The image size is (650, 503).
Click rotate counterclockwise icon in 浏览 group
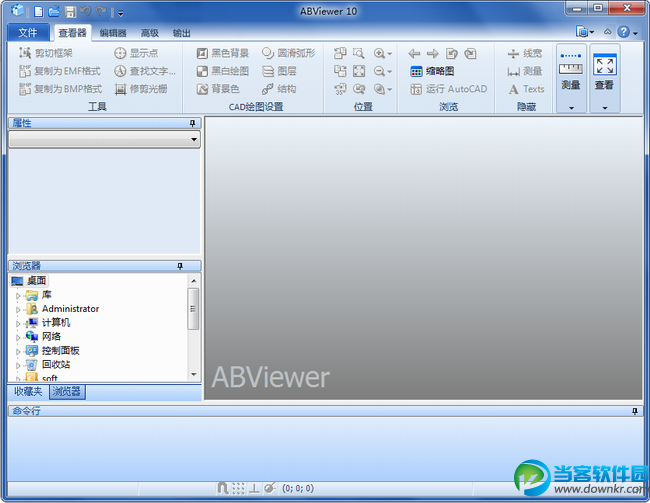coord(451,53)
